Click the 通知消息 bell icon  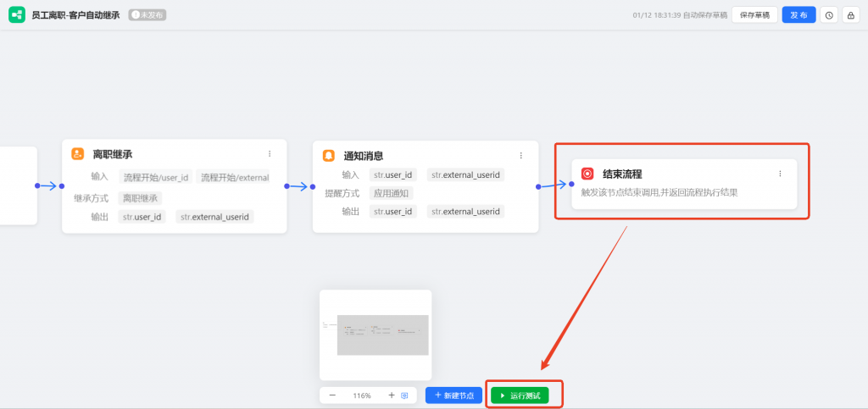click(x=329, y=156)
